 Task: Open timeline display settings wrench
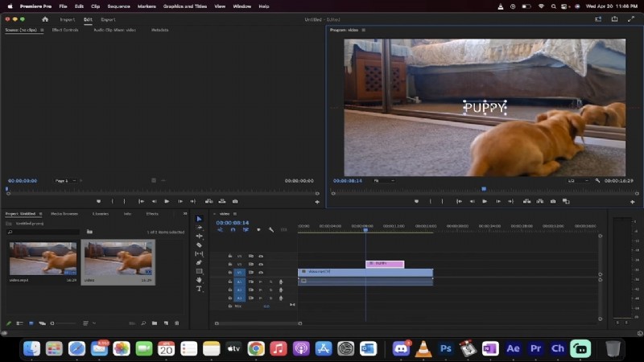271,230
